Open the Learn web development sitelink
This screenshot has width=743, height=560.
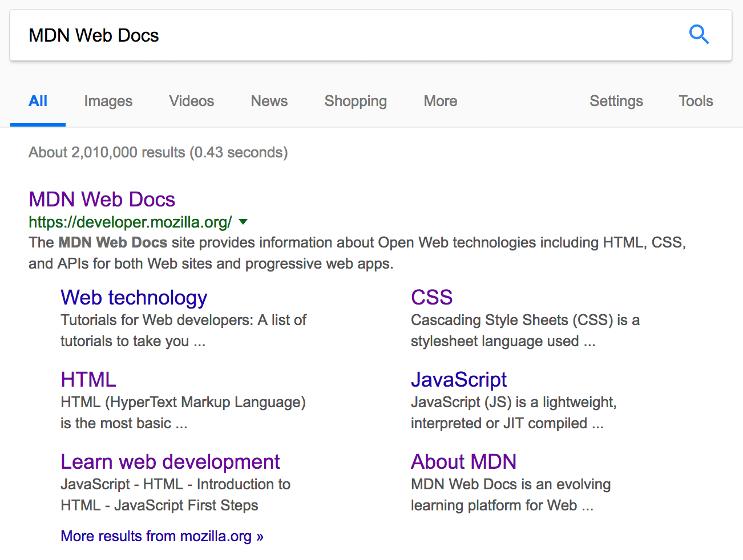point(170,461)
